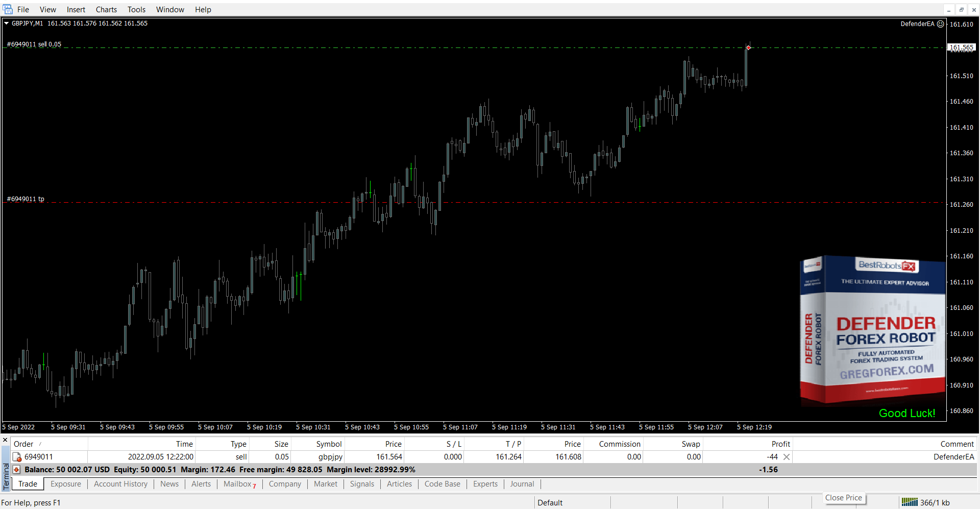Open the Experts tab

click(485, 484)
